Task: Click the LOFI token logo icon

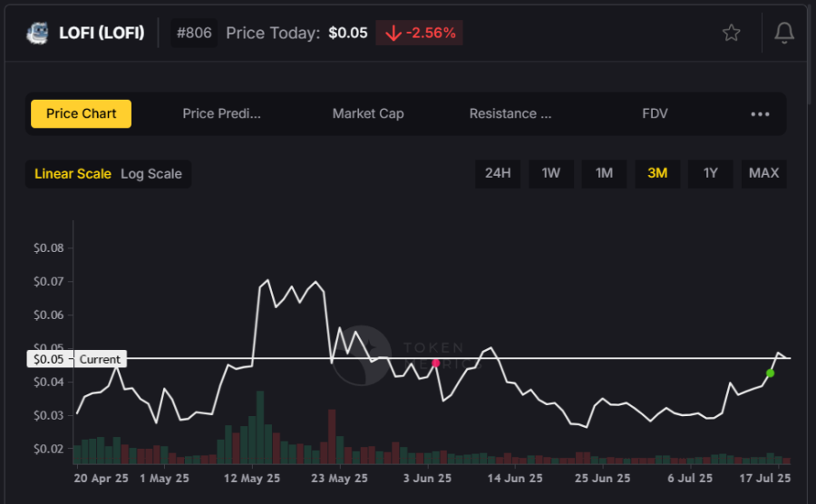Action: [37, 34]
